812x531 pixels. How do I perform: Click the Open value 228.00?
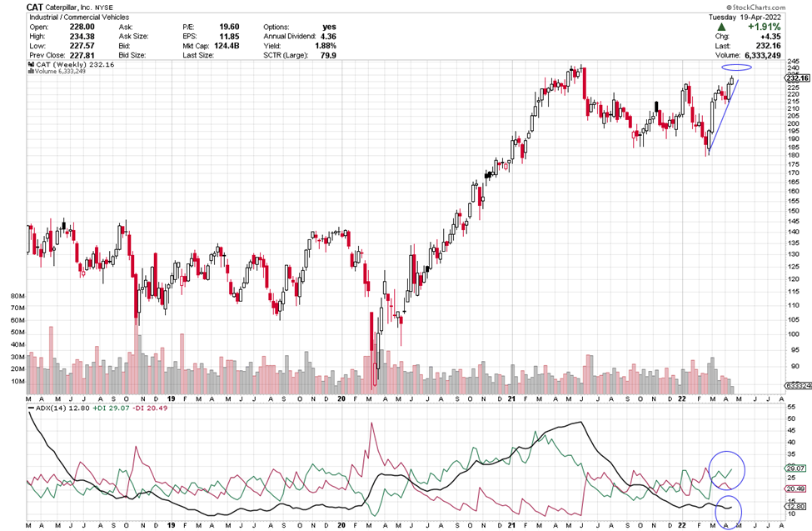pyautogui.click(x=82, y=27)
